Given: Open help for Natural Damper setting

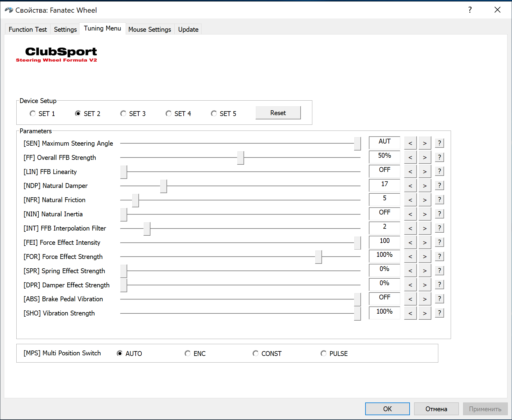Looking at the screenshot, I should (x=439, y=186).
